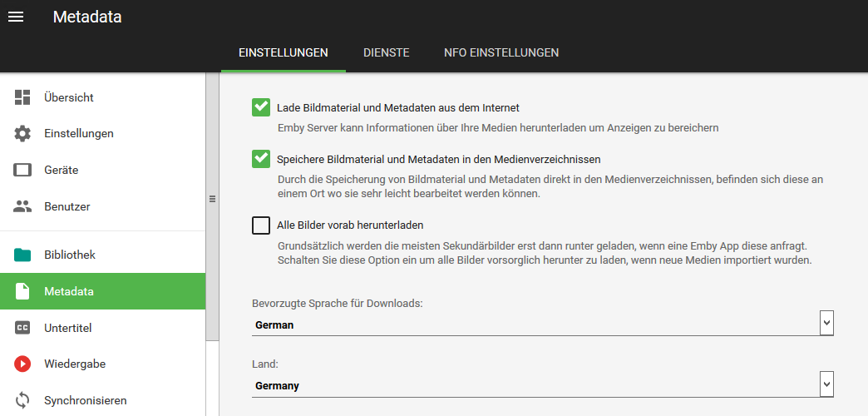Switch to the NFO Einstellungen tab
The height and width of the screenshot is (416, 868).
(x=501, y=52)
